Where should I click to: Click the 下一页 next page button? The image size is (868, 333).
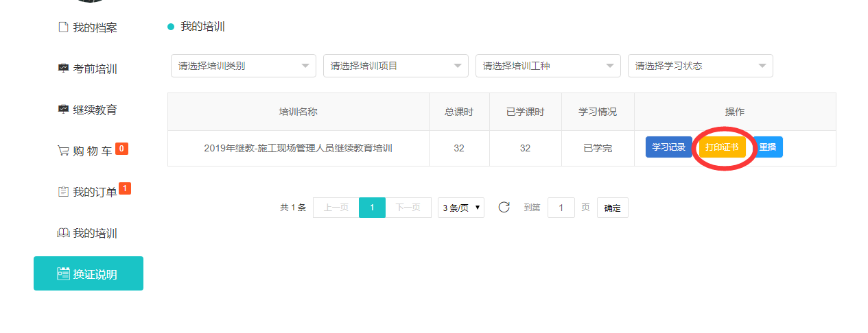[408, 208]
